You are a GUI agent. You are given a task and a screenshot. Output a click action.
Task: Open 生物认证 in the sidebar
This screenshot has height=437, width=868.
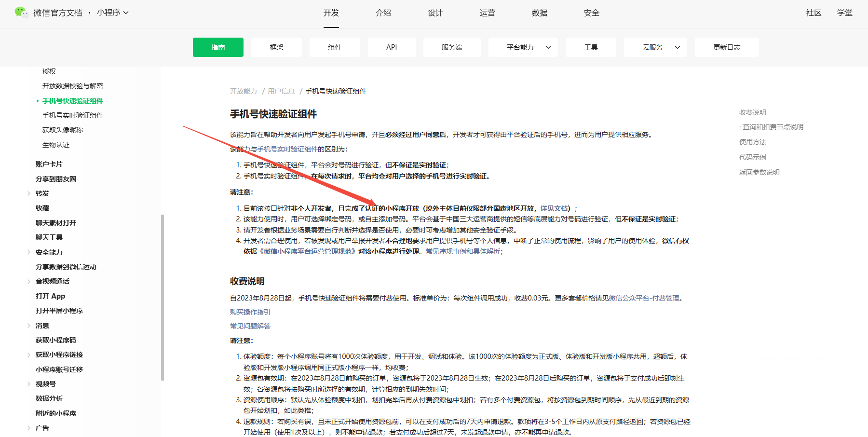pos(56,145)
